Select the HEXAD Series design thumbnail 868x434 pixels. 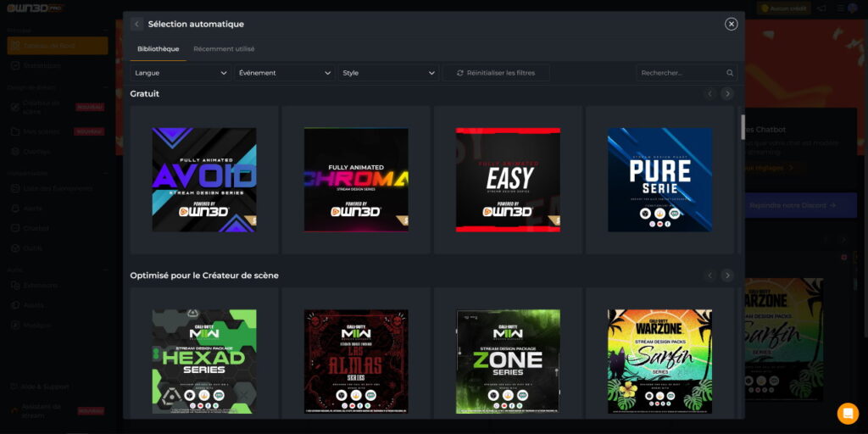point(204,361)
